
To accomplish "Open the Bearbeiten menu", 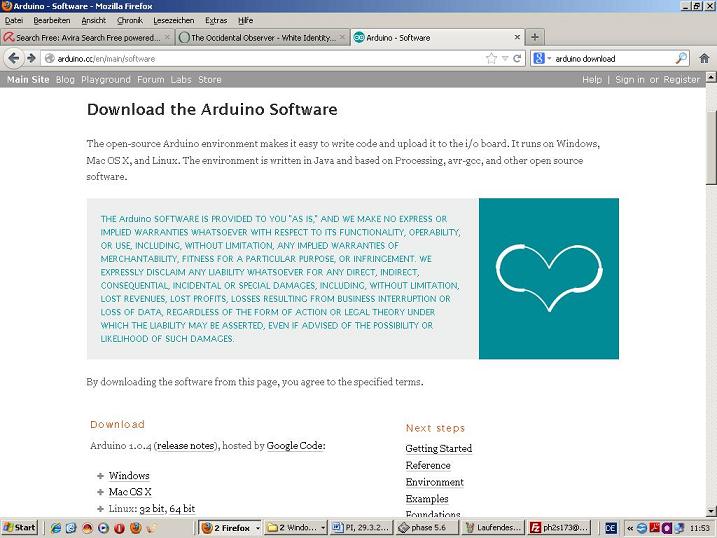I will point(52,21).
